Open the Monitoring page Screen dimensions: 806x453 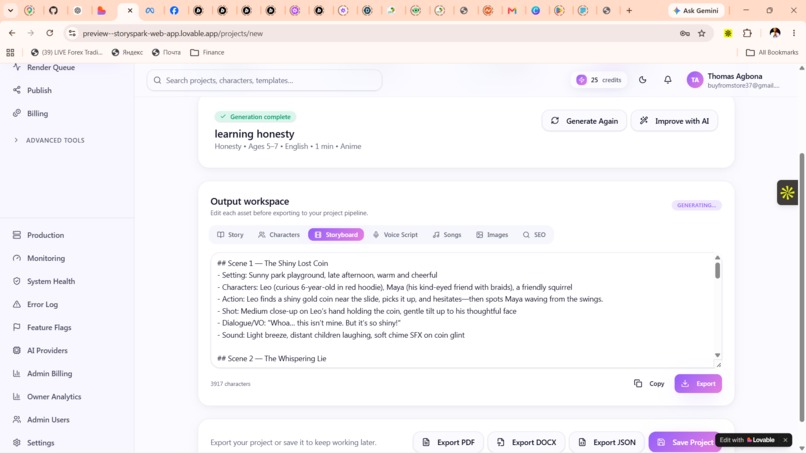pos(39,258)
